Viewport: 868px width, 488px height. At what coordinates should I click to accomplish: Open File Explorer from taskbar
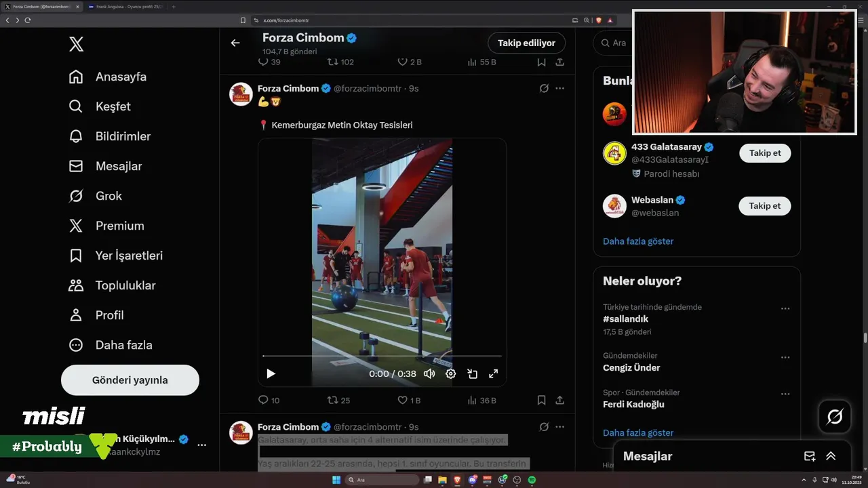click(443, 480)
